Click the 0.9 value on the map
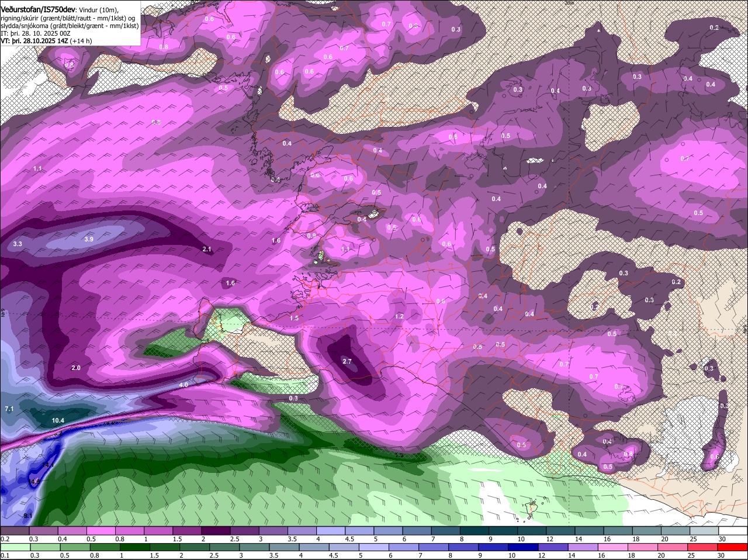Image resolution: width=748 pixels, height=560 pixels. tap(311, 236)
